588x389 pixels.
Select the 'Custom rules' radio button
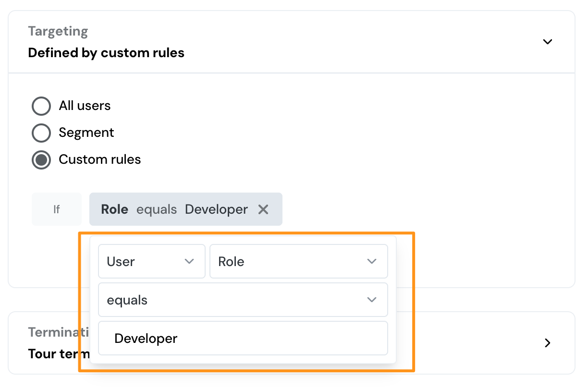[x=41, y=159]
